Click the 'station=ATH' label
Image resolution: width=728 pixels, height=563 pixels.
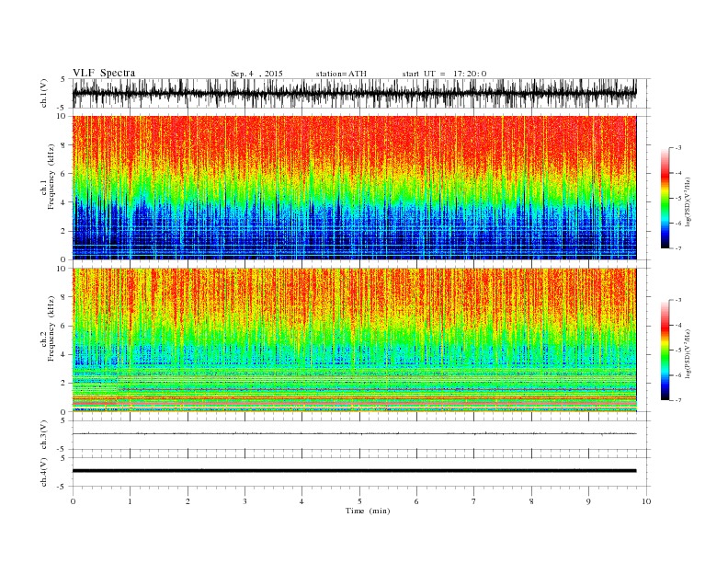341,74
